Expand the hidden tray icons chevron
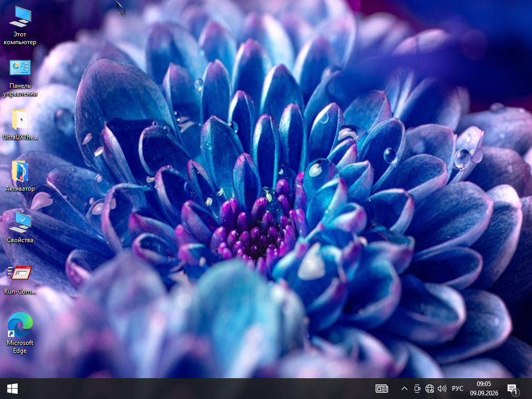Image resolution: width=532 pixels, height=399 pixels. click(404, 389)
